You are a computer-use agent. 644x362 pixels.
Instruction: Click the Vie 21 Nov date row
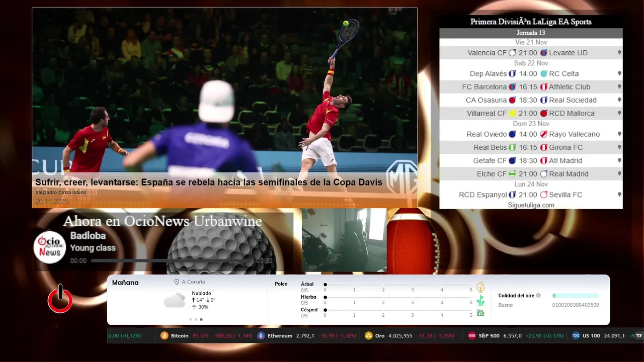click(x=531, y=43)
